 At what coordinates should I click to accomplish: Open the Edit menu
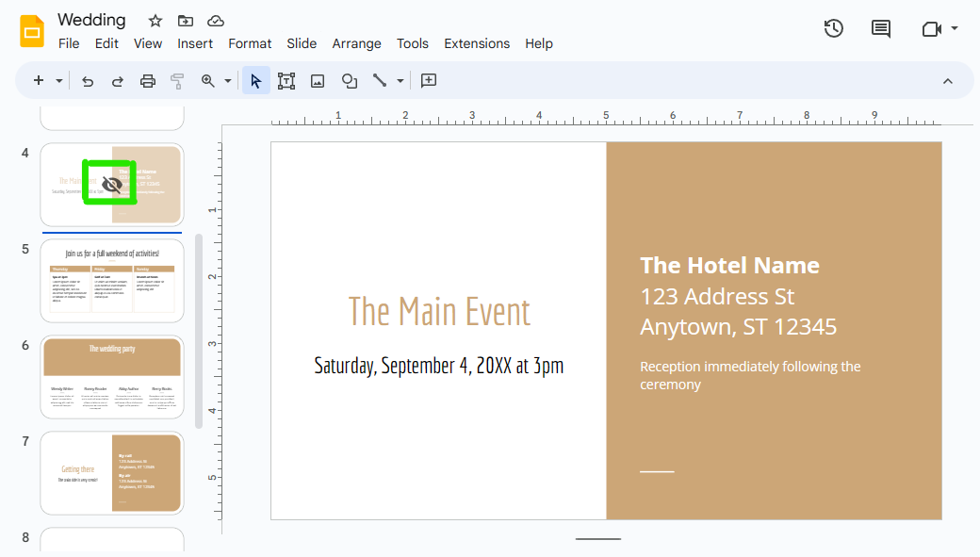[x=106, y=43]
